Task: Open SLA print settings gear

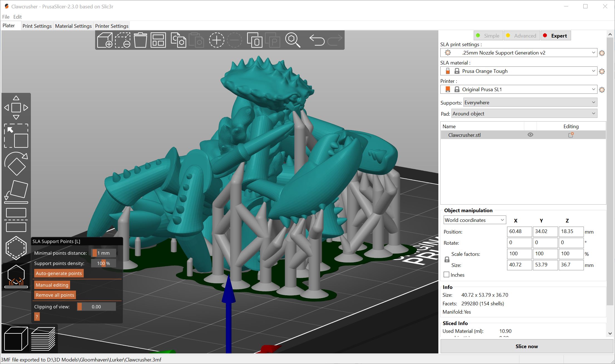Action: 602,53
